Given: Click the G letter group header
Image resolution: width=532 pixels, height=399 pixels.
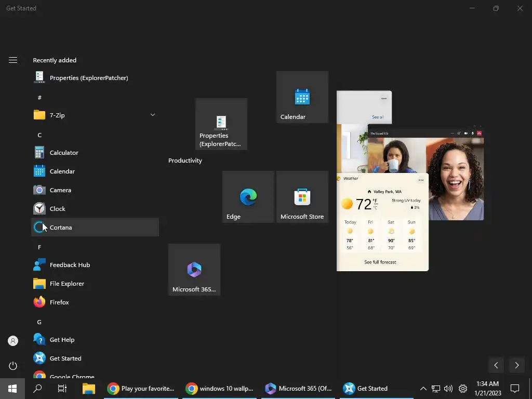Looking at the screenshot, I should pyautogui.click(x=39, y=322).
